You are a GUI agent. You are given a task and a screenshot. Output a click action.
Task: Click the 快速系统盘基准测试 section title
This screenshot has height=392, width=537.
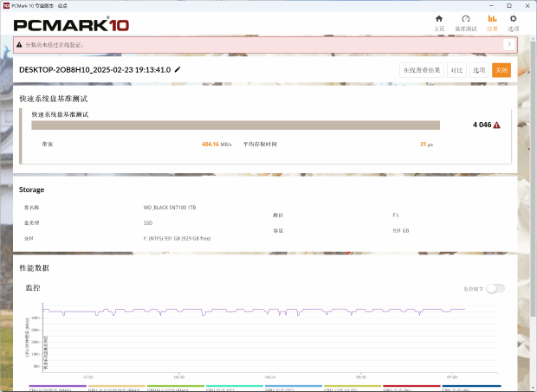54,99
